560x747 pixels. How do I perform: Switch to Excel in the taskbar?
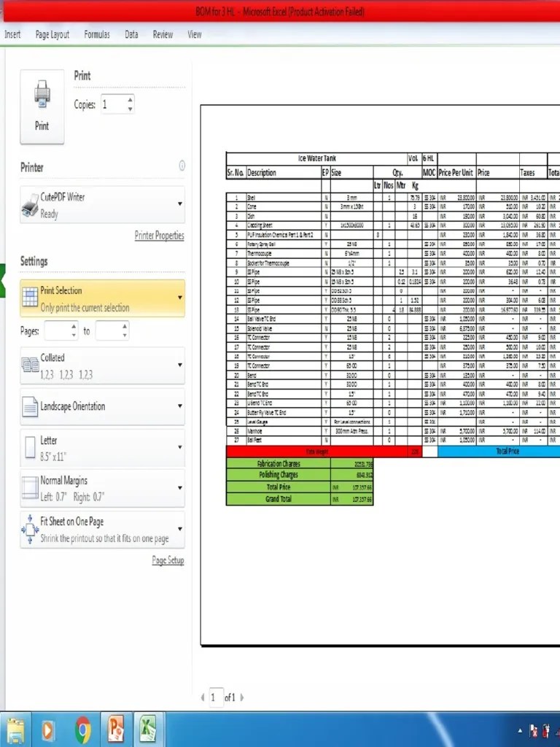[149, 729]
